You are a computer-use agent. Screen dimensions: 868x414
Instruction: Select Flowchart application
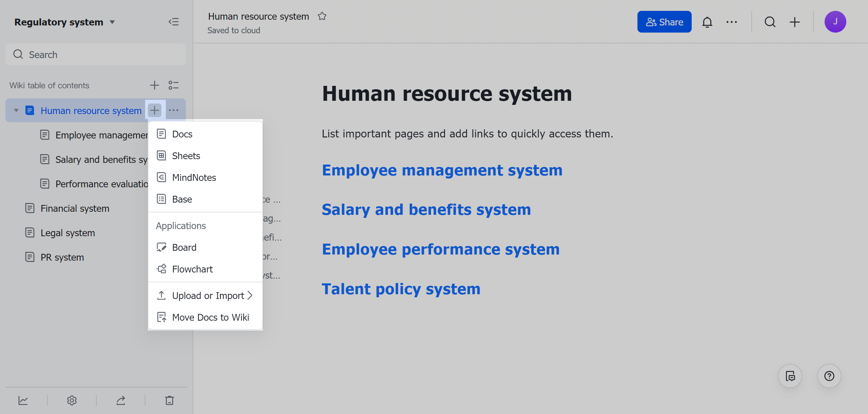click(x=205, y=269)
